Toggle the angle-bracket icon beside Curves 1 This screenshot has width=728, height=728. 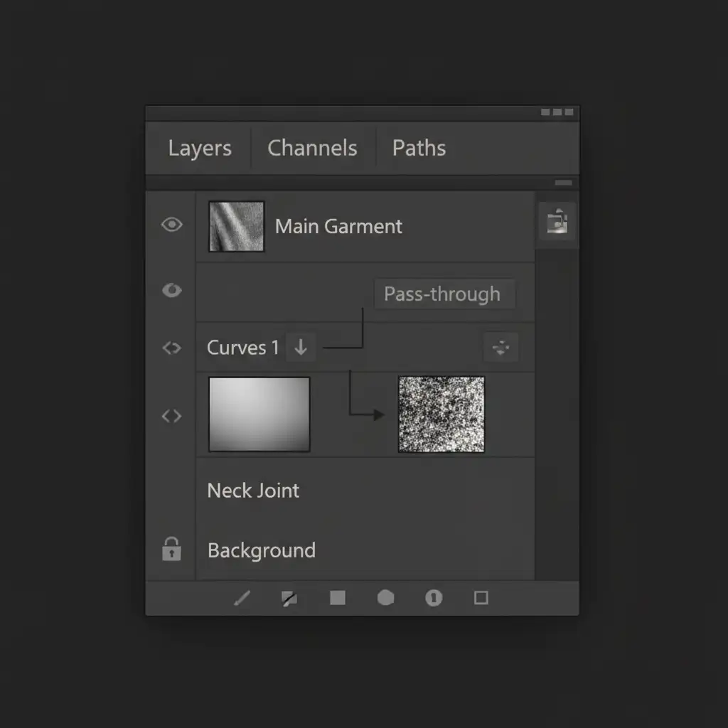tap(171, 348)
